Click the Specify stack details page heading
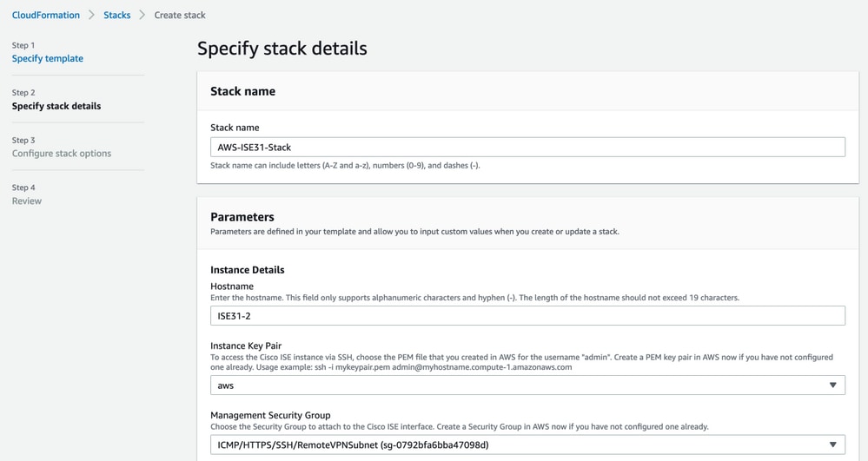 (282, 48)
